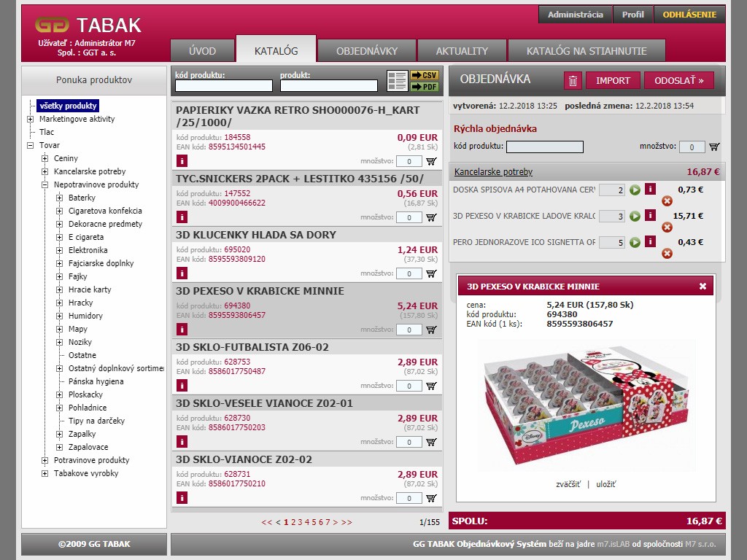Viewport: 747px width, 560px height.
Task: Click the quick order kód produktu field
Action: pyautogui.click(x=544, y=147)
